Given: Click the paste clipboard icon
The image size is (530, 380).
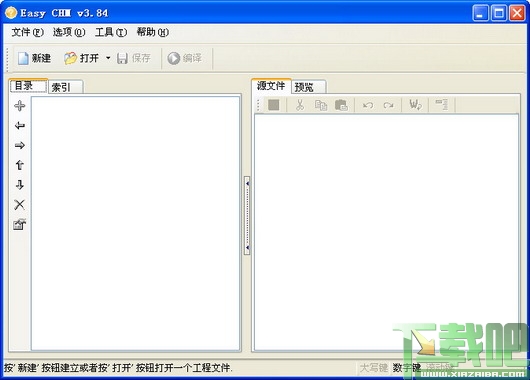Looking at the screenshot, I should [x=341, y=105].
